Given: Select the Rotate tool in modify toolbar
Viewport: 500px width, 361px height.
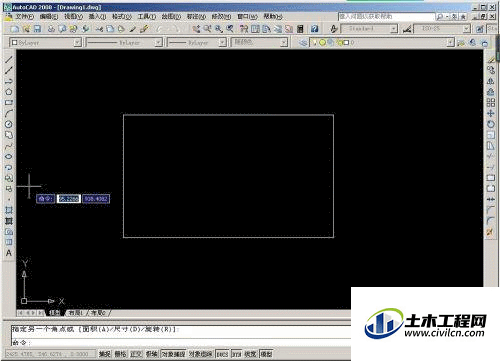Looking at the screenshot, I should coord(491,124).
